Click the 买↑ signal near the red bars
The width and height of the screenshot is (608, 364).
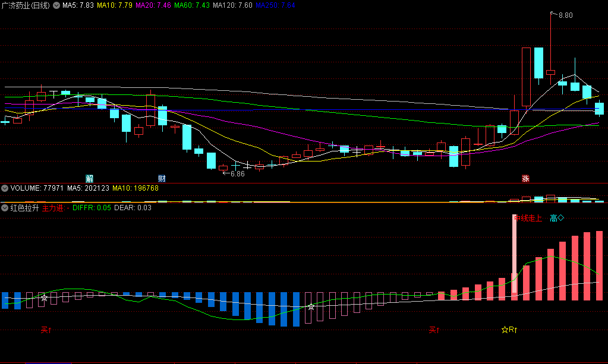pyautogui.click(x=434, y=330)
